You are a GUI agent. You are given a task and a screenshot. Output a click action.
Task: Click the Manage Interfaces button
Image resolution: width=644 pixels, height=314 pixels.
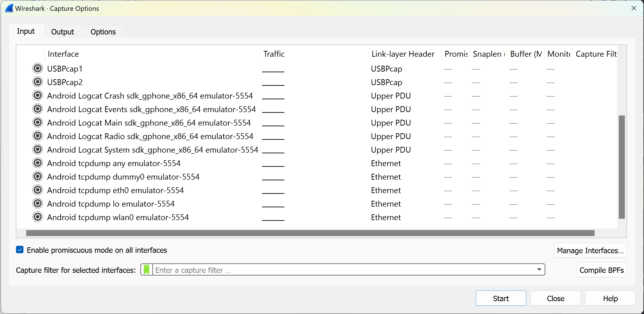pos(591,250)
